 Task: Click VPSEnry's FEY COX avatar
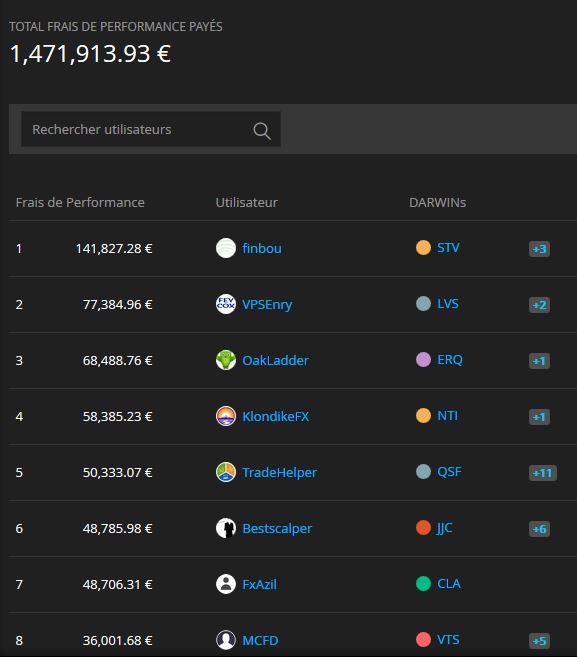(226, 304)
